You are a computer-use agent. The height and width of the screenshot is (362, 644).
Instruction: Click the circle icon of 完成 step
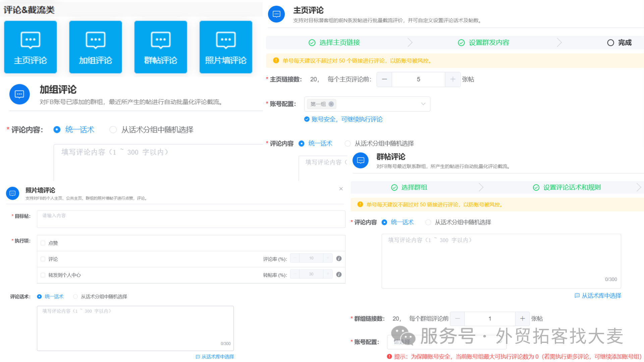pyautogui.click(x=610, y=43)
